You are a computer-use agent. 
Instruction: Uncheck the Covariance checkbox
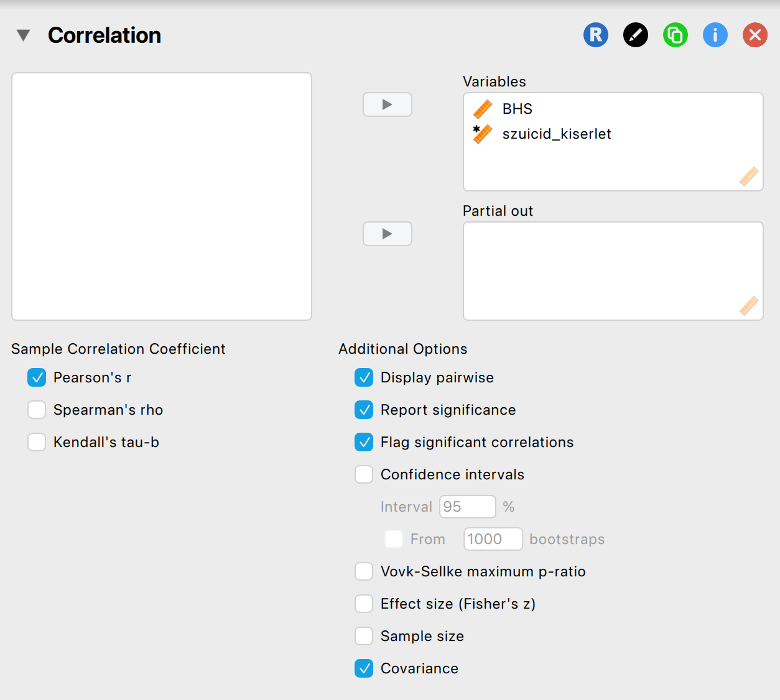tap(364, 668)
